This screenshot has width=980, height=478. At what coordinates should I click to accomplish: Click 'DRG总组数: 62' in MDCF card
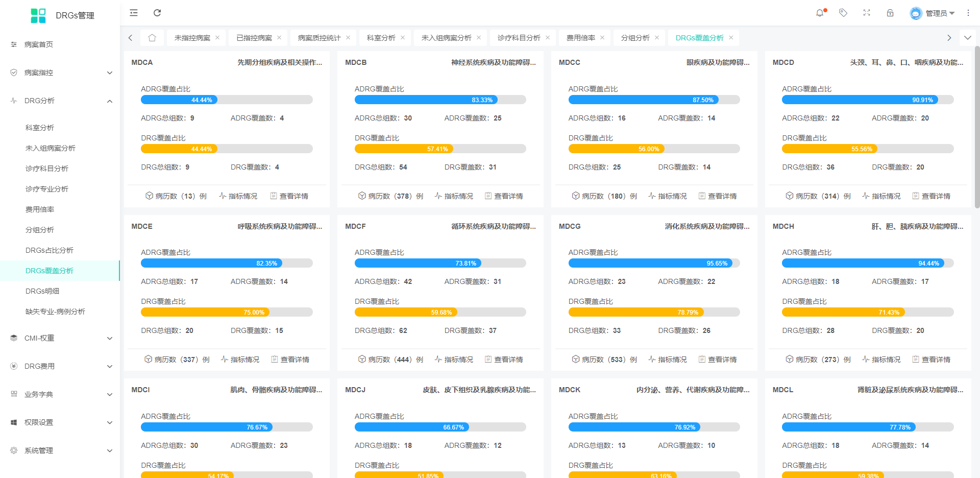pos(381,330)
